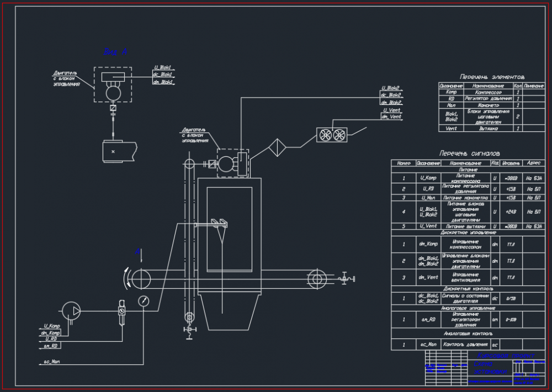
Task: Click the spray nozzle inside the chamber
Action: pyautogui.click(x=219, y=224)
